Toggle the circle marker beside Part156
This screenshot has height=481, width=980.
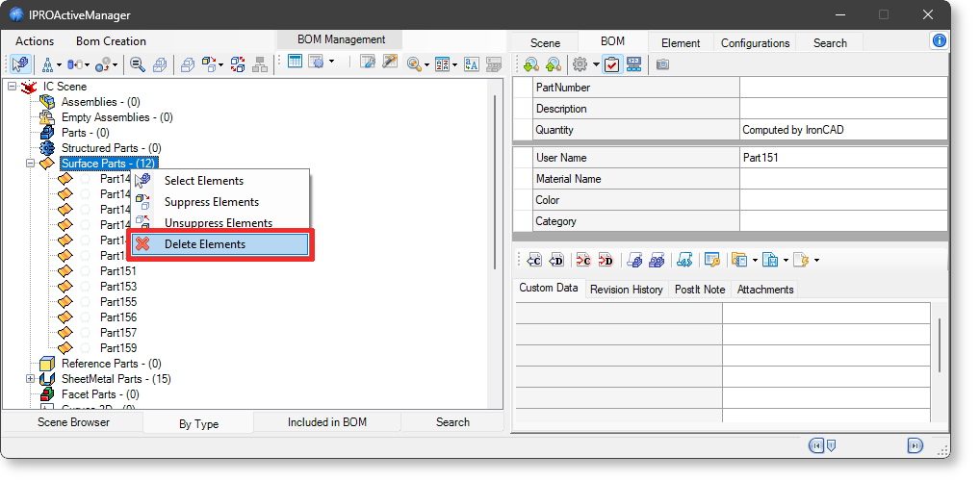tap(86, 317)
